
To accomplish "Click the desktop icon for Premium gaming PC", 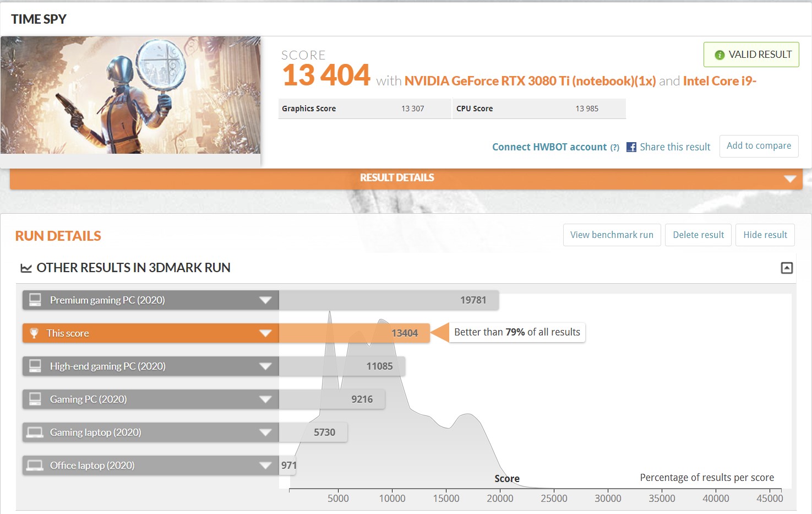I will [x=35, y=300].
